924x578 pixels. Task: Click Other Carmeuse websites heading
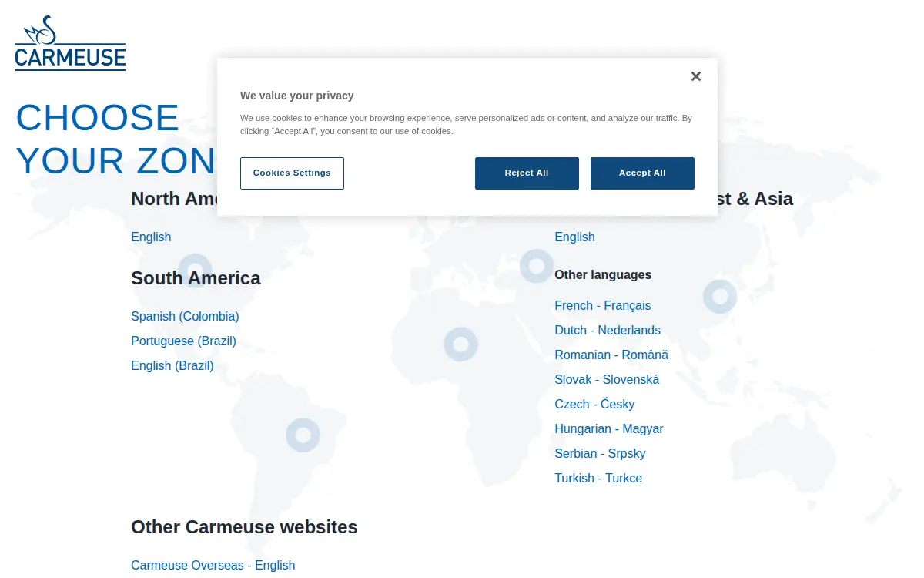click(x=244, y=527)
